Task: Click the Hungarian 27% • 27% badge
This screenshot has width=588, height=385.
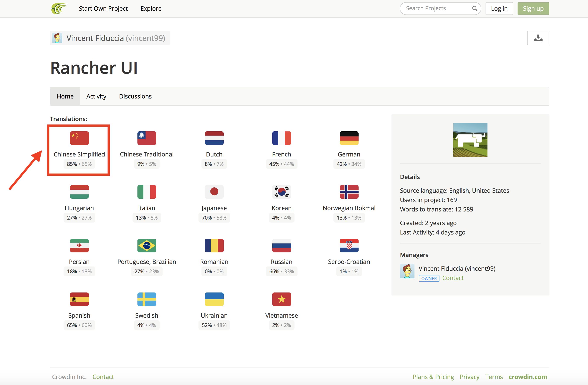Action: pos(79,218)
